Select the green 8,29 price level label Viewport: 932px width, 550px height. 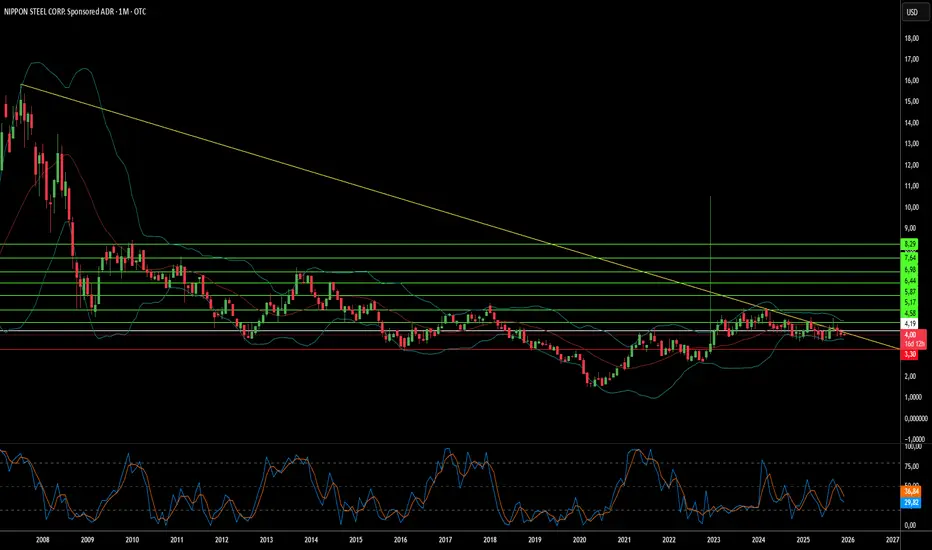pos(909,244)
